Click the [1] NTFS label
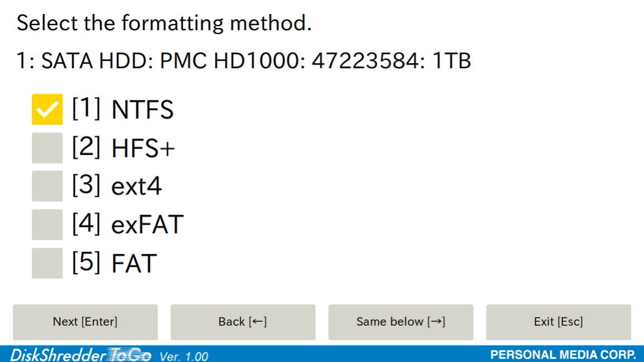644x362 pixels. 123,109
